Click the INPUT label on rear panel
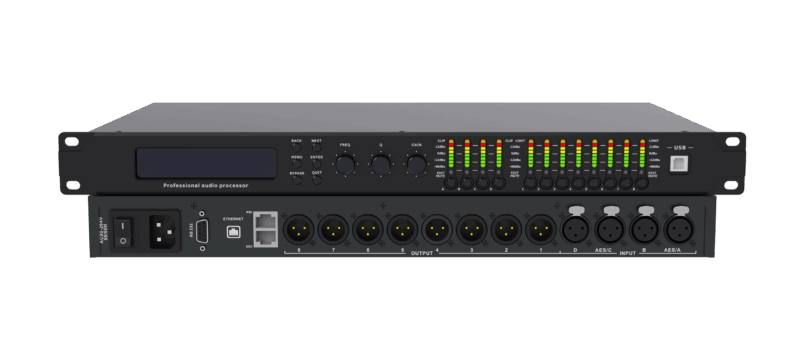The width and height of the screenshot is (800, 364). pos(628,253)
